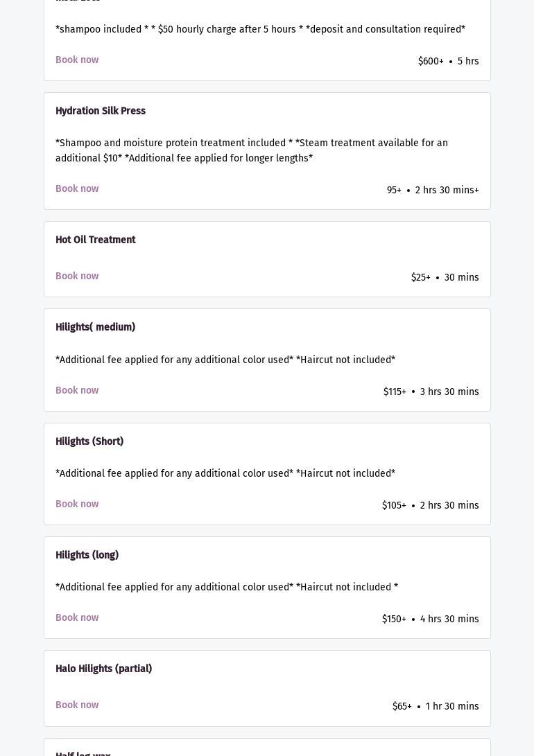Select the Hilights (Short) heading
Viewport: 534px width, 756px height.
pyautogui.click(x=89, y=442)
